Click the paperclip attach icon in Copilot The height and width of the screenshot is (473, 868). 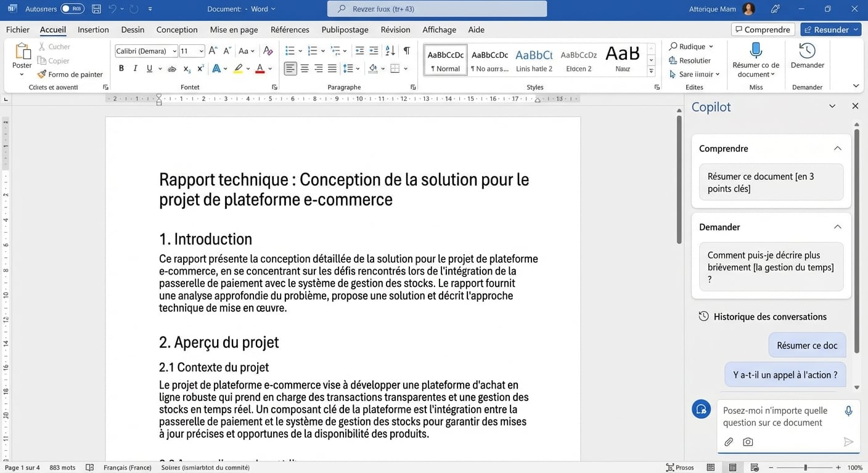coord(729,442)
